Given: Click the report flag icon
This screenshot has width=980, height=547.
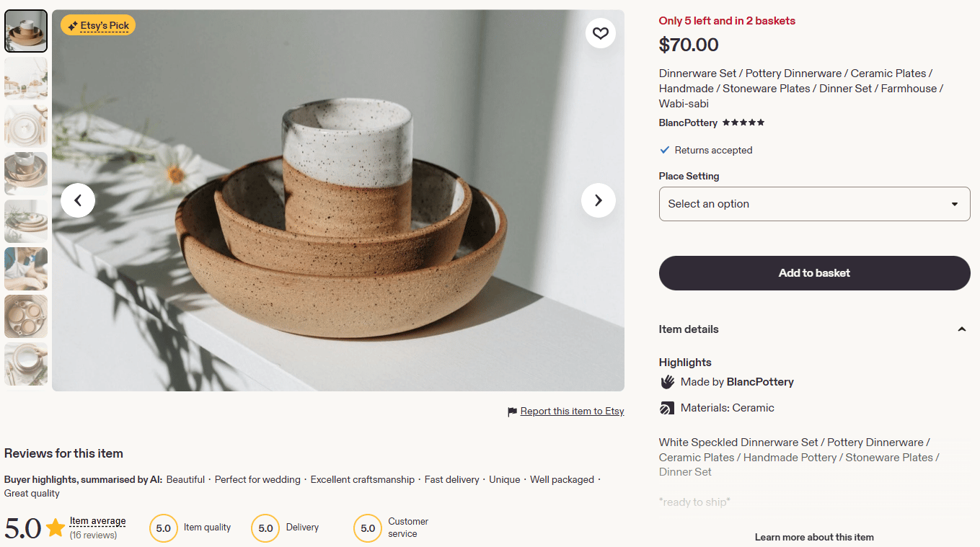Looking at the screenshot, I should pyautogui.click(x=512, y=412).
